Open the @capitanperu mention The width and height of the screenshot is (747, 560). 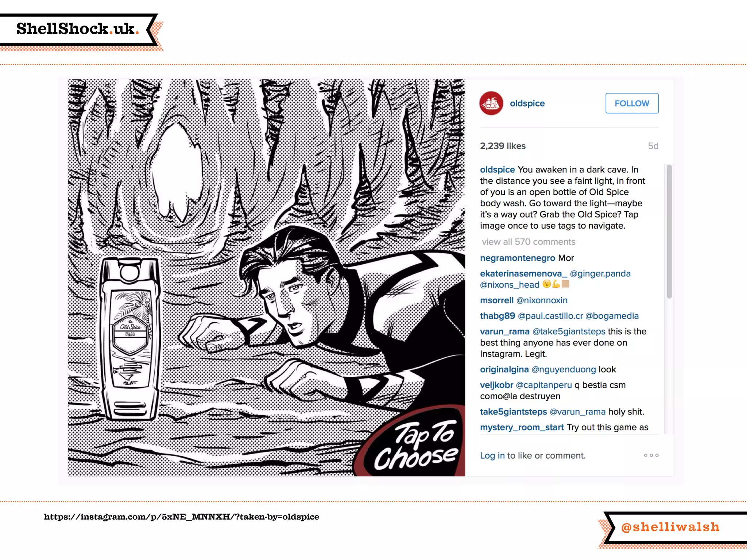[x=544, y=385]
